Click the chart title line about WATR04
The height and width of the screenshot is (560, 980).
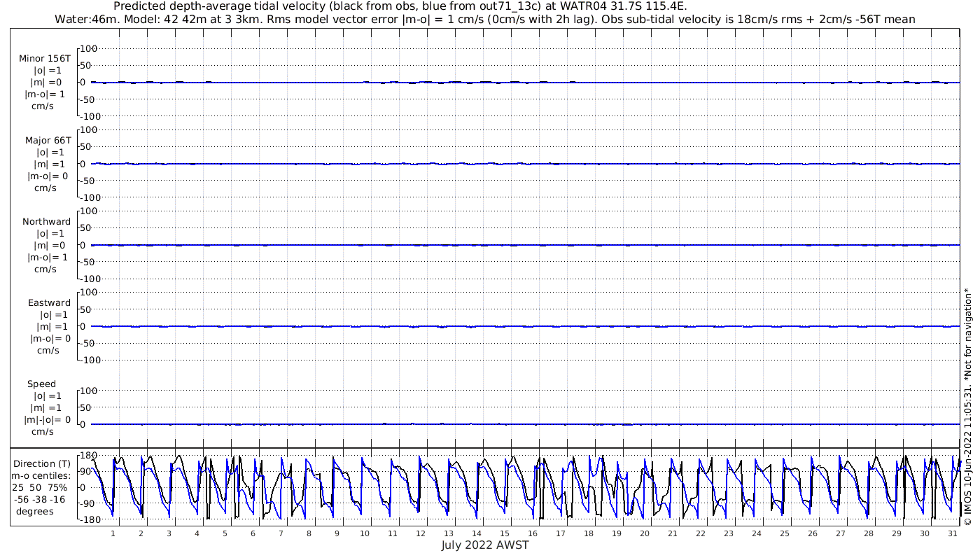tap(400, 6)
